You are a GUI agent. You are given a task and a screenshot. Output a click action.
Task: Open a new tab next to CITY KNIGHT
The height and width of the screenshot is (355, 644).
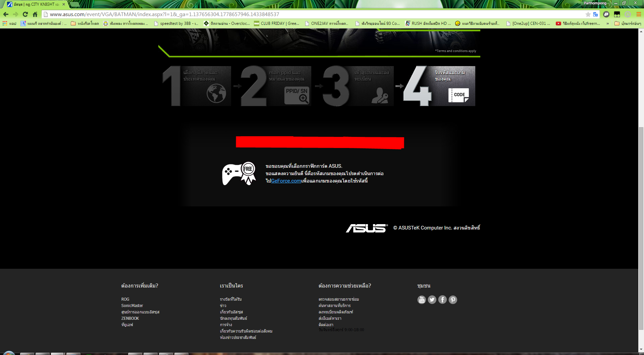pos(74,4)
